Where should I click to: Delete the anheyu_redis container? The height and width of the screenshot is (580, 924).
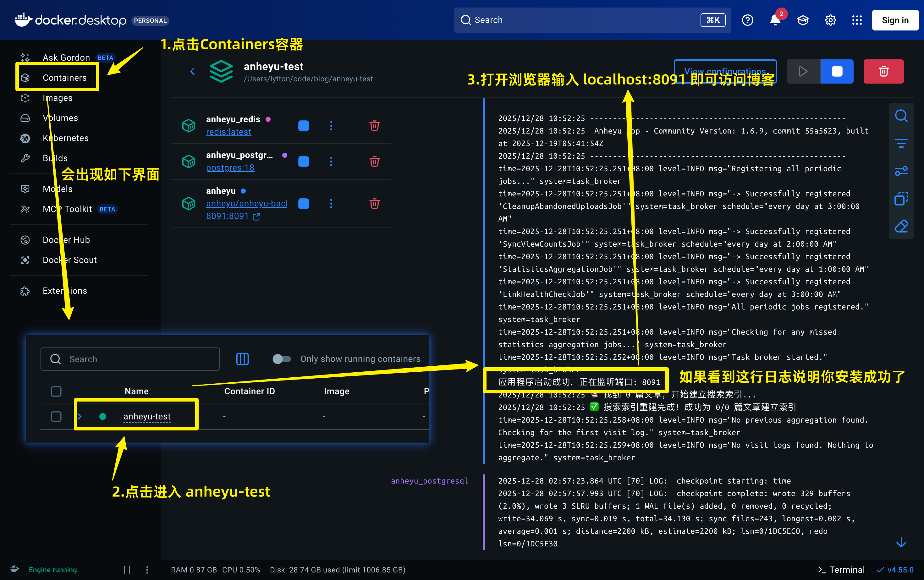click(x=375, y=126)
